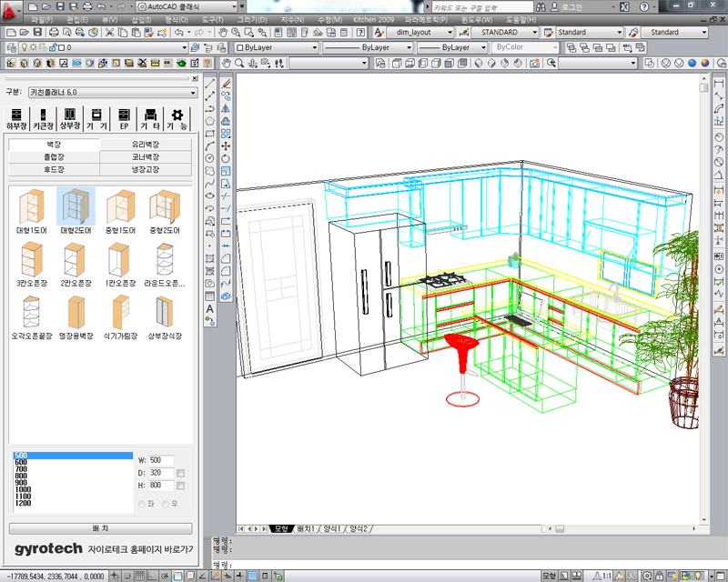This screenshot has width=728, height=582.
Task: Select 900 in the width list
Action: [73, 483]
